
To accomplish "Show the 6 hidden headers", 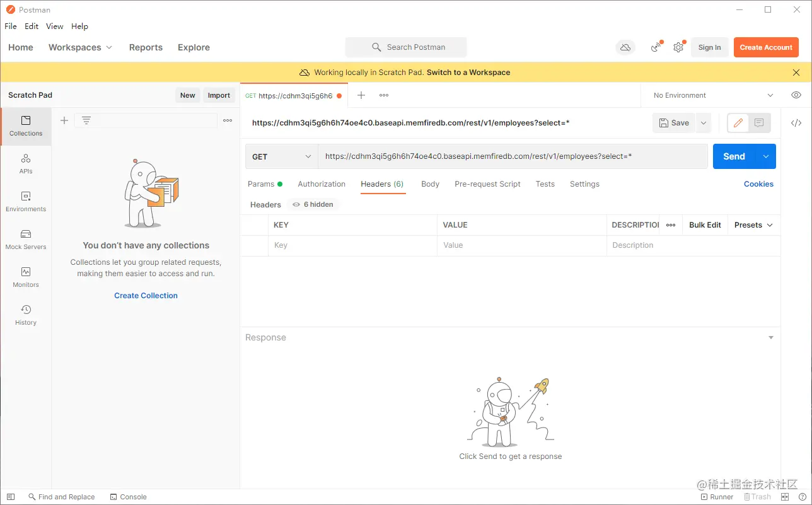I will point(313,204).
